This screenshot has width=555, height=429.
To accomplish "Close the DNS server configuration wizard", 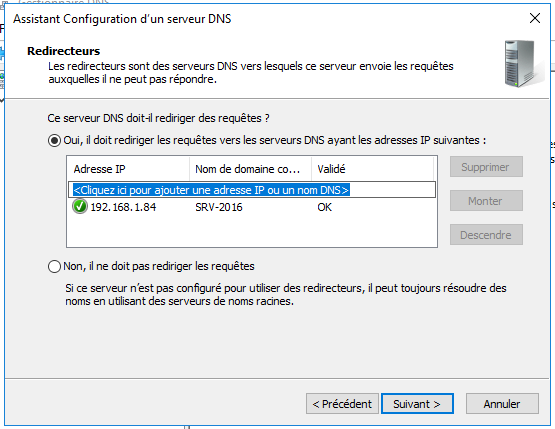I will (x=534, y=18).
